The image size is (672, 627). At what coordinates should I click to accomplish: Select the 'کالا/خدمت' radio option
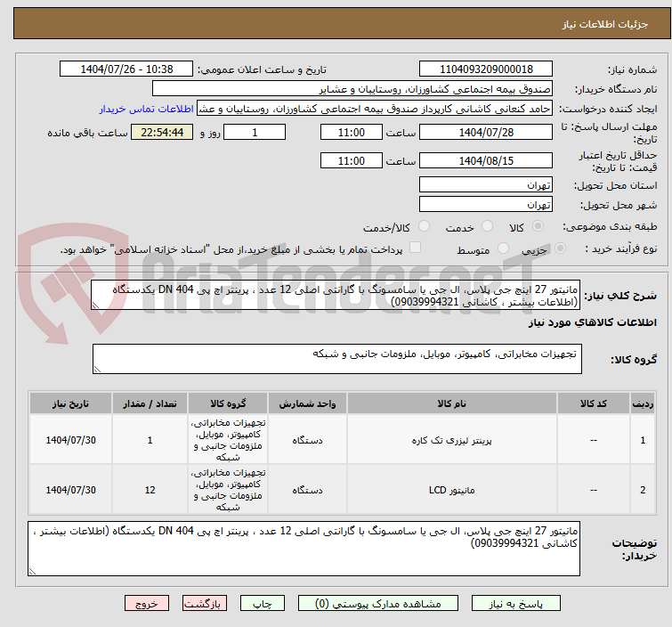pos(424,227)
